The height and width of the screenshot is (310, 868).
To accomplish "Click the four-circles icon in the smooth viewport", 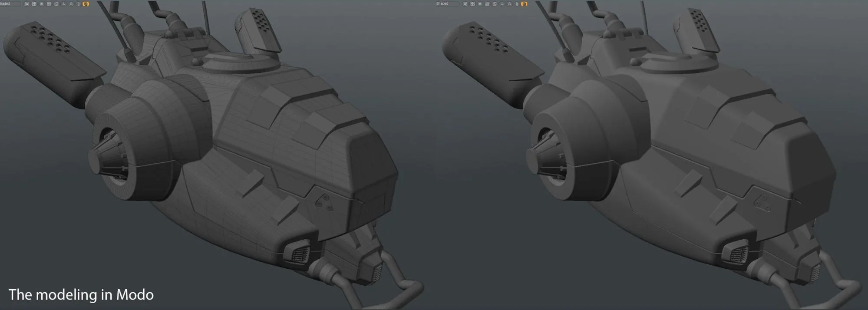I will click(472, 4).
